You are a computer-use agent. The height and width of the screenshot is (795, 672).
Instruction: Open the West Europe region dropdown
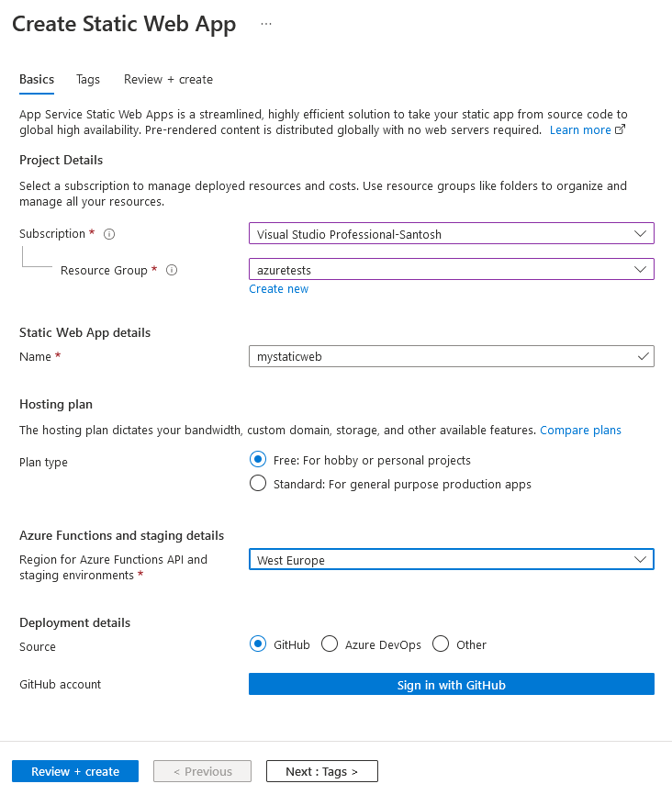(451, 560)
